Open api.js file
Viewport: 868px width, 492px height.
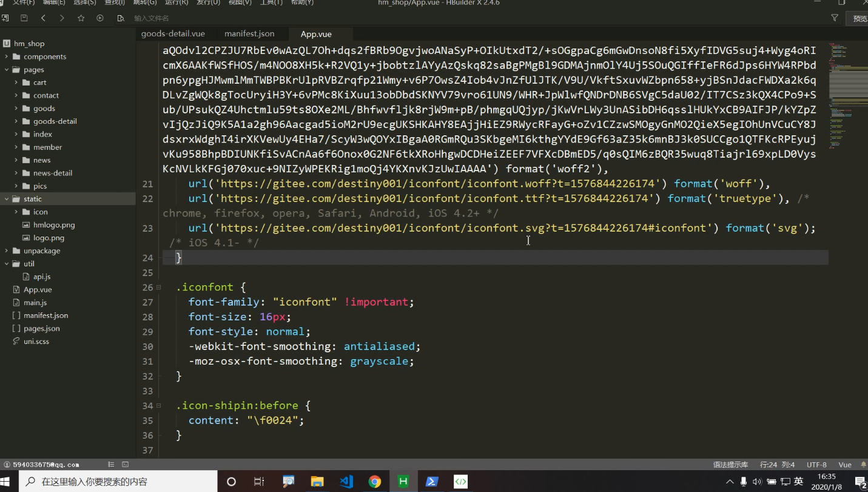[42, 277]
